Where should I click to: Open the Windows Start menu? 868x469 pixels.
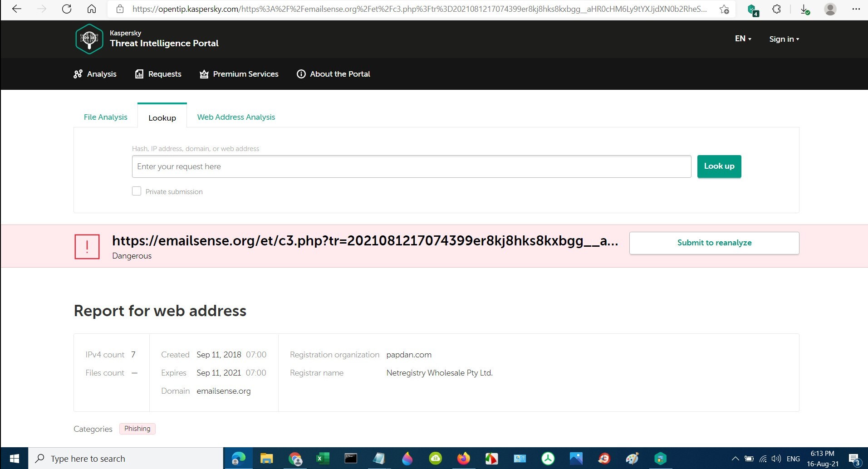click(15, 459)
